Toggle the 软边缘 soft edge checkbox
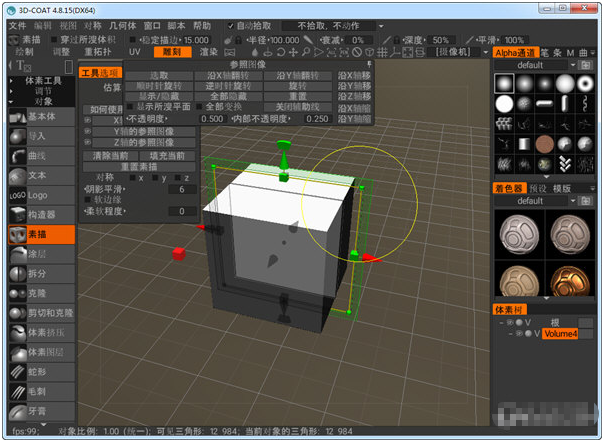 point(85,200)
